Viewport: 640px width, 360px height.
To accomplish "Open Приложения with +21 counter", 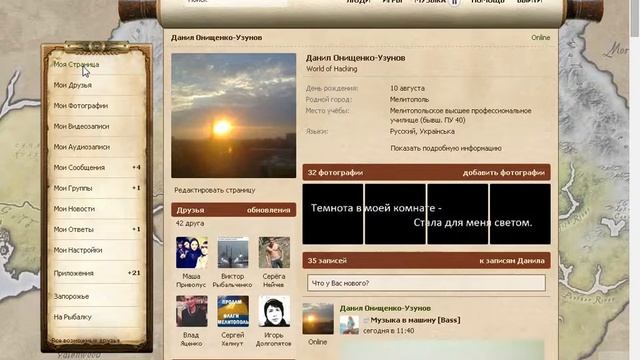I will [x=97, y=273].
